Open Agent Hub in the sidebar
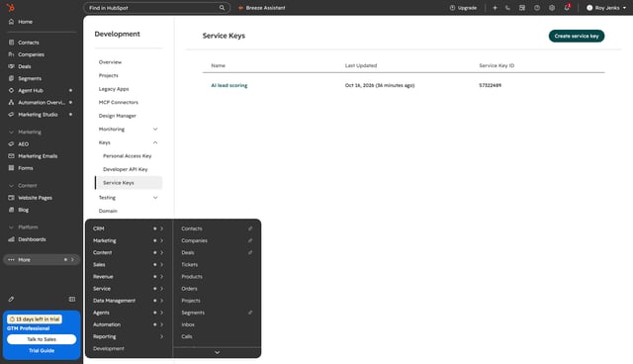Image resolution: width=633 pixels, height=364 pixels. (x=31, y=90)
